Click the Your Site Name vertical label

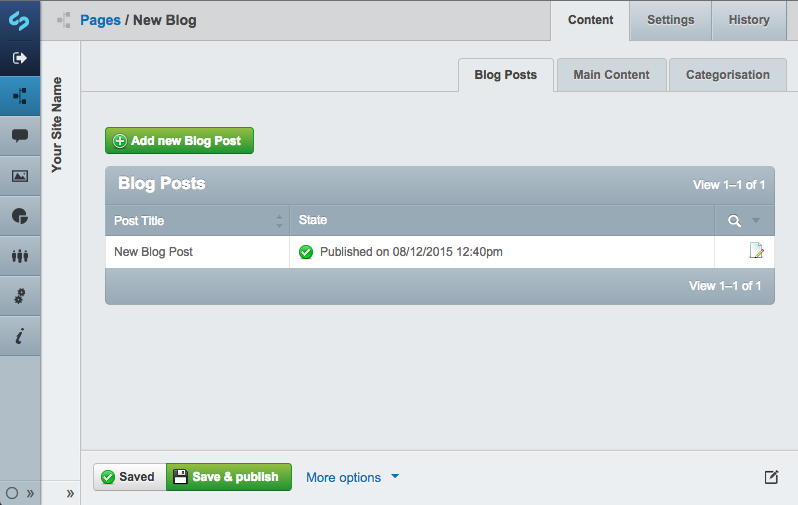pyautogui.click(x=56, y=125)
